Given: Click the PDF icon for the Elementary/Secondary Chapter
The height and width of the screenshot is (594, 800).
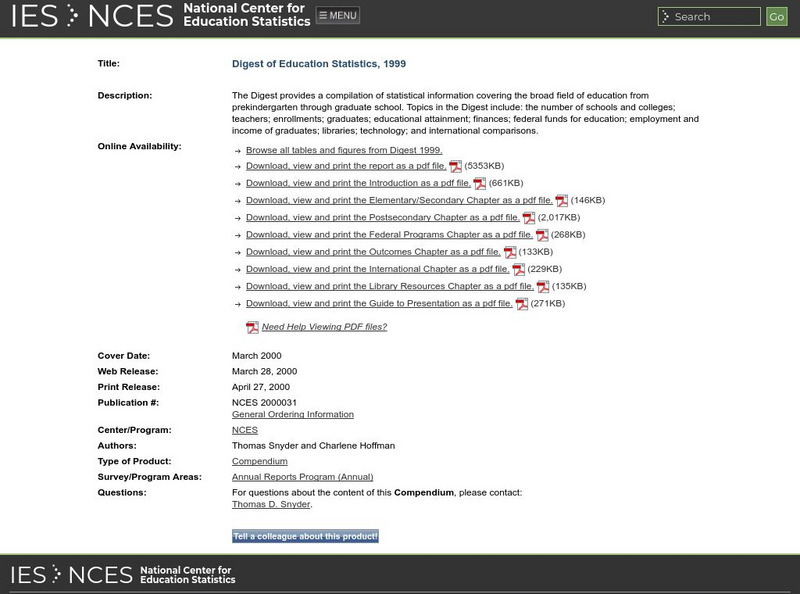Looking at the screenshot, I should [x=561, y=201].
